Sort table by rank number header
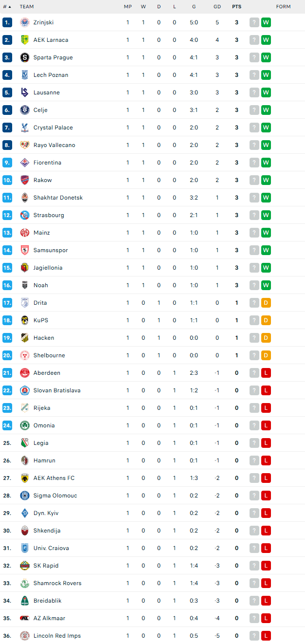This screenshot has height=644, width=305. coord(7,7)
